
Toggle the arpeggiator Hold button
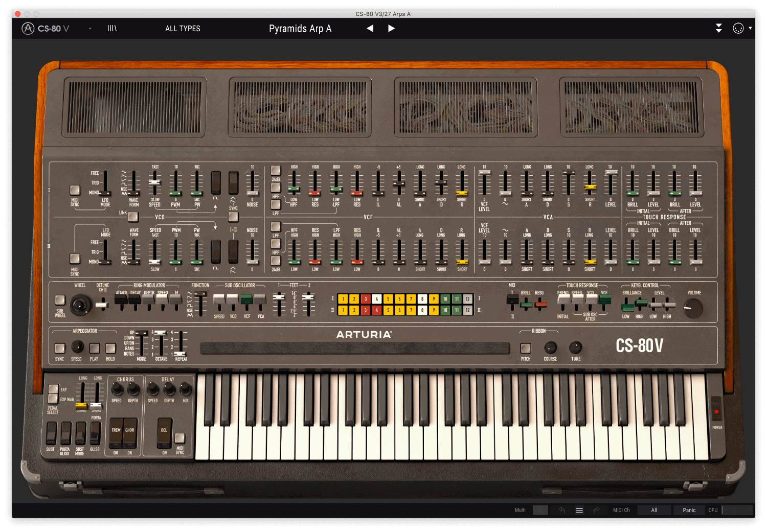(x=110, y=349)
